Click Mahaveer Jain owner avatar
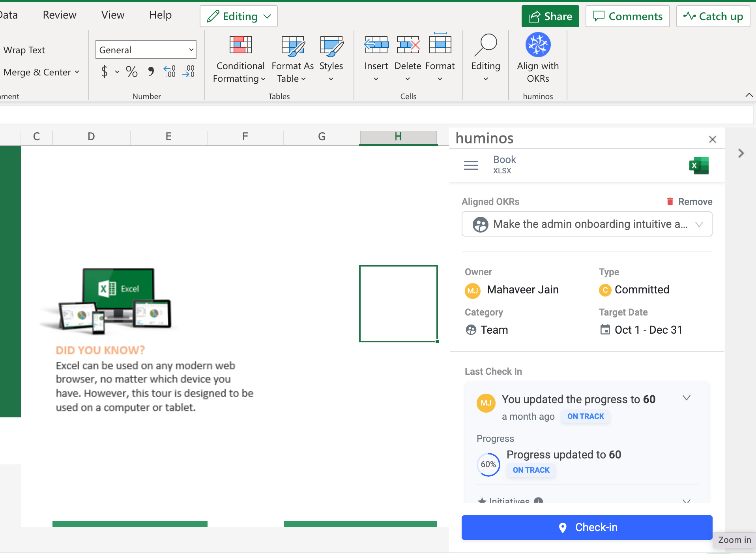This screenshot has height=554, width=756. pos(473,291)
